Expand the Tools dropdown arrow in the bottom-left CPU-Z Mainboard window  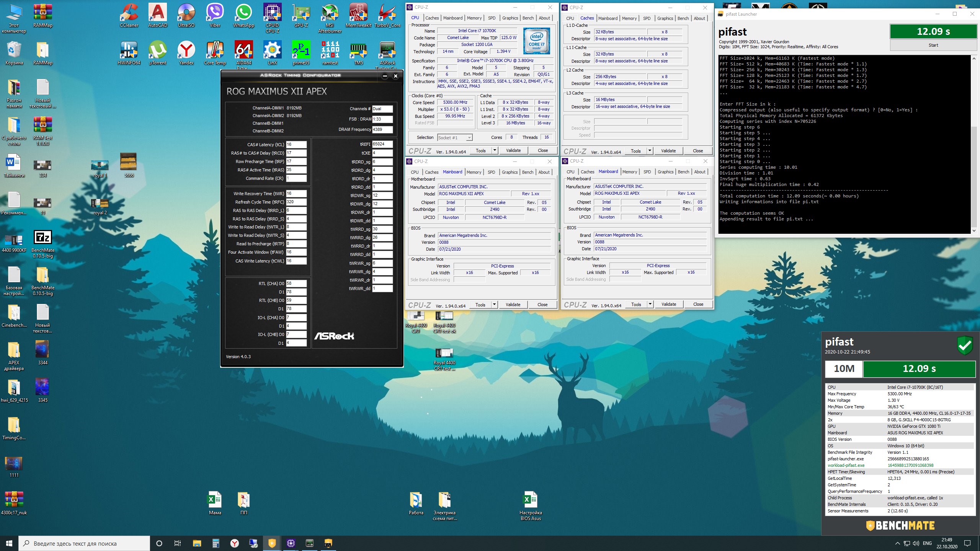(x=494, y=305)
